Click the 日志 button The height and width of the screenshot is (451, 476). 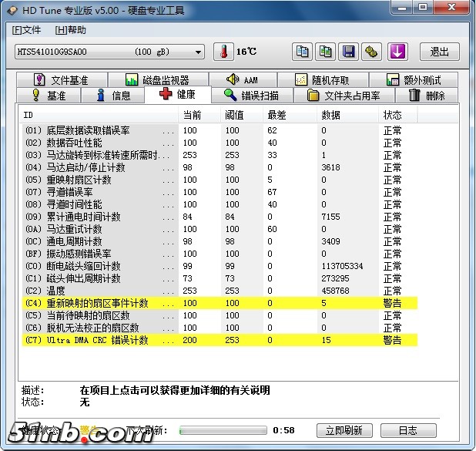click(407, 430)
